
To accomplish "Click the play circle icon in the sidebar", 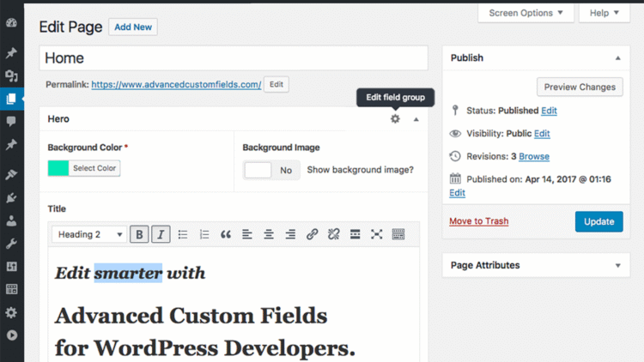I will click(12, 335).
